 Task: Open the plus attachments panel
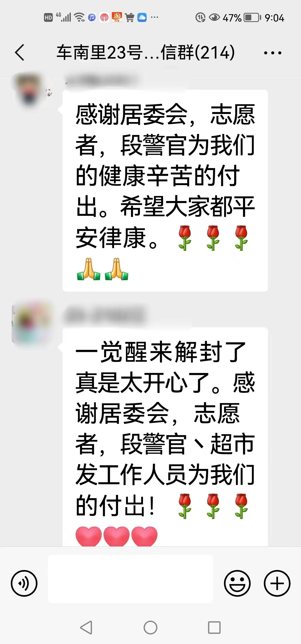point(277,583)
